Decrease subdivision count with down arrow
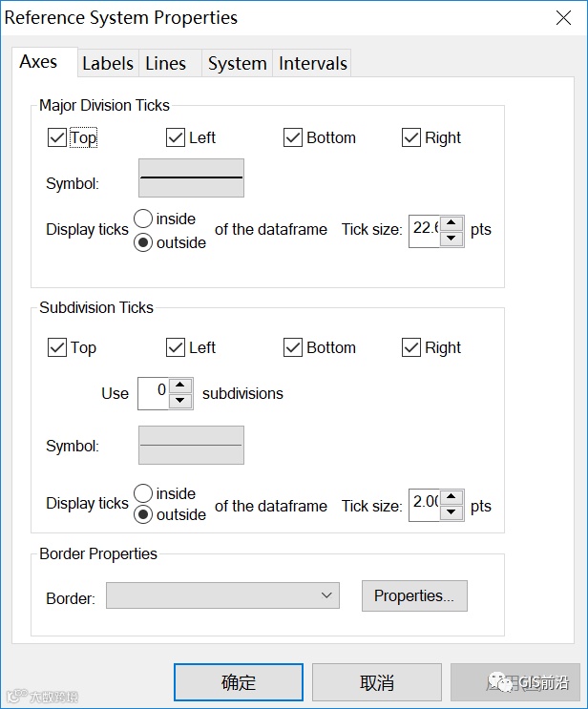 click(x=180, y=401)
